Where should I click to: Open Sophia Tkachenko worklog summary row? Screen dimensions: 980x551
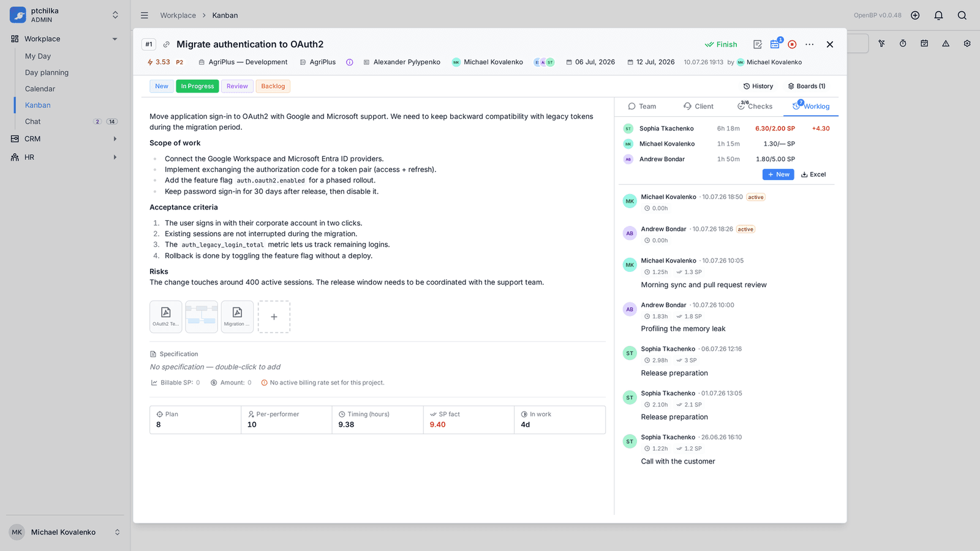726,129
